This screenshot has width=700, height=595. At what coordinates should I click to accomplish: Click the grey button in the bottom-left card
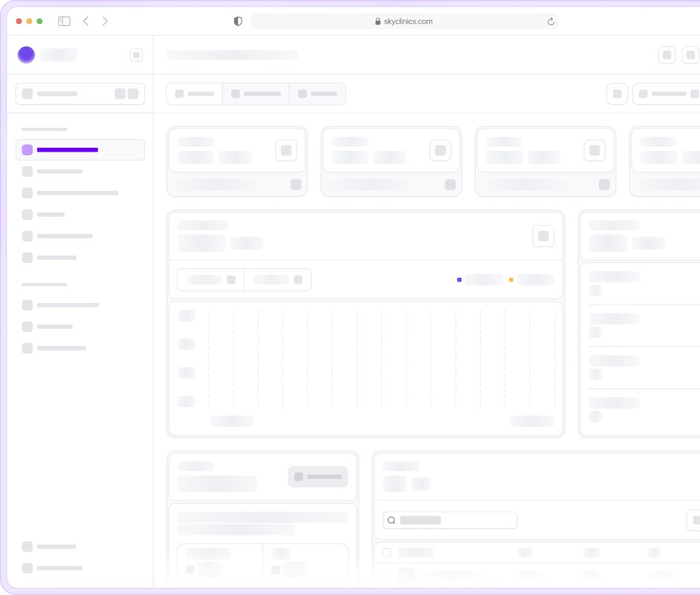[x=317, y=477]
